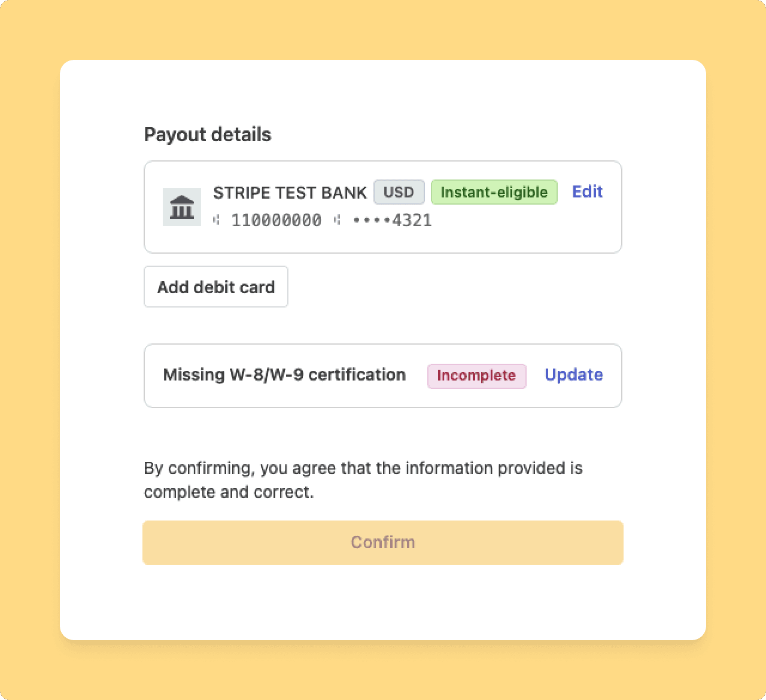Click the routing number symbol icon
This screenshot has height=700, width=766.
tap(217, 220)
